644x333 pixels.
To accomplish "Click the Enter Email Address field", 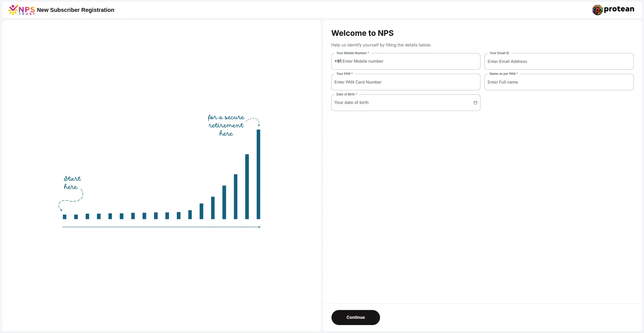I will [x=559, y=62].
